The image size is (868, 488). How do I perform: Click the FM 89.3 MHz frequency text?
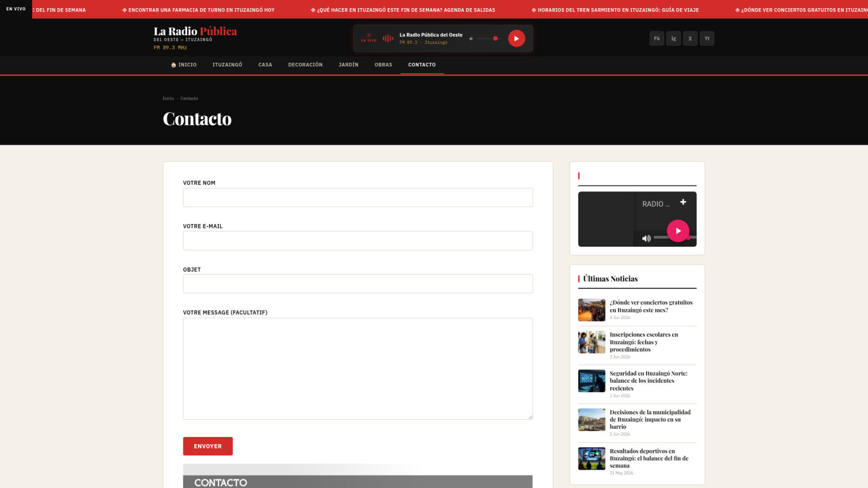(x=170, y=48)
